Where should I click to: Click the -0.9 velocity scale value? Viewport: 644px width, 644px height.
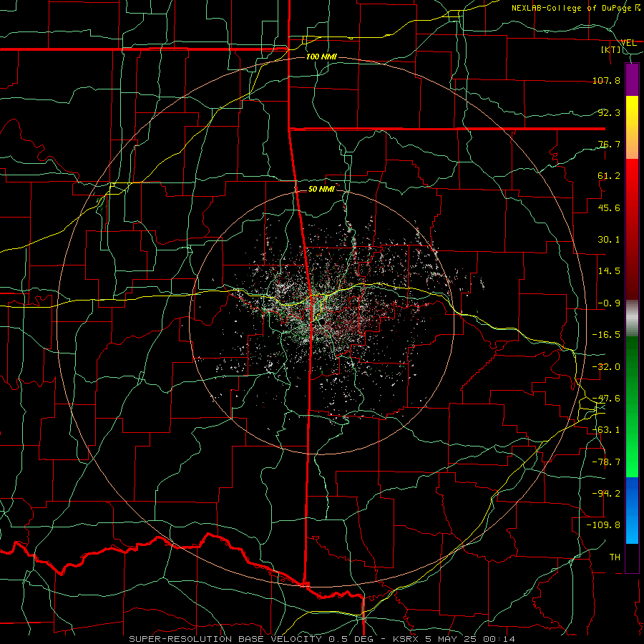coord(609,303)
